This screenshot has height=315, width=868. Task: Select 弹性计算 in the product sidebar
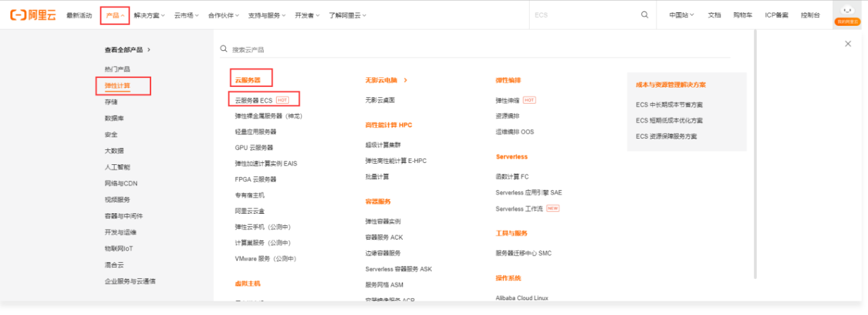(x=117, y=86)
